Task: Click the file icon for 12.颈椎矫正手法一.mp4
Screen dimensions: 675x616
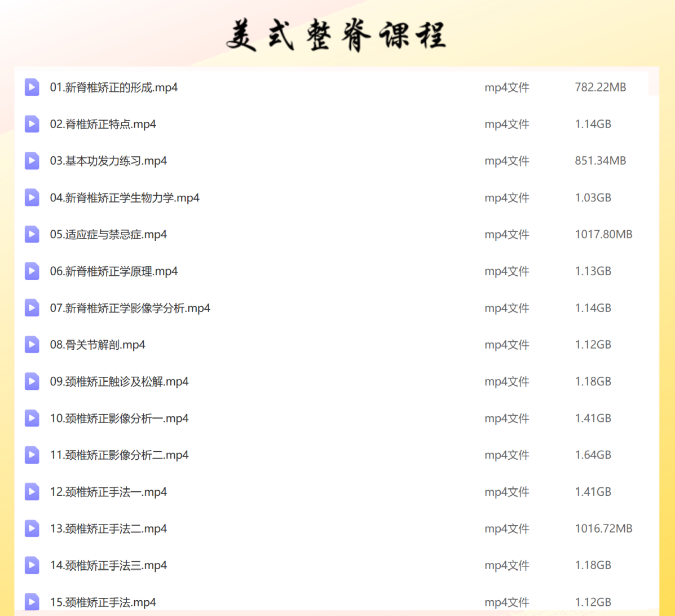Action: coord(32,492)
